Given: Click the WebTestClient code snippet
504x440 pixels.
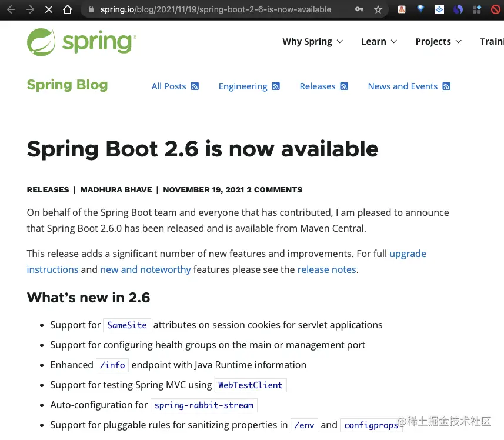Looking at the screenshot, I should (251, 385).
